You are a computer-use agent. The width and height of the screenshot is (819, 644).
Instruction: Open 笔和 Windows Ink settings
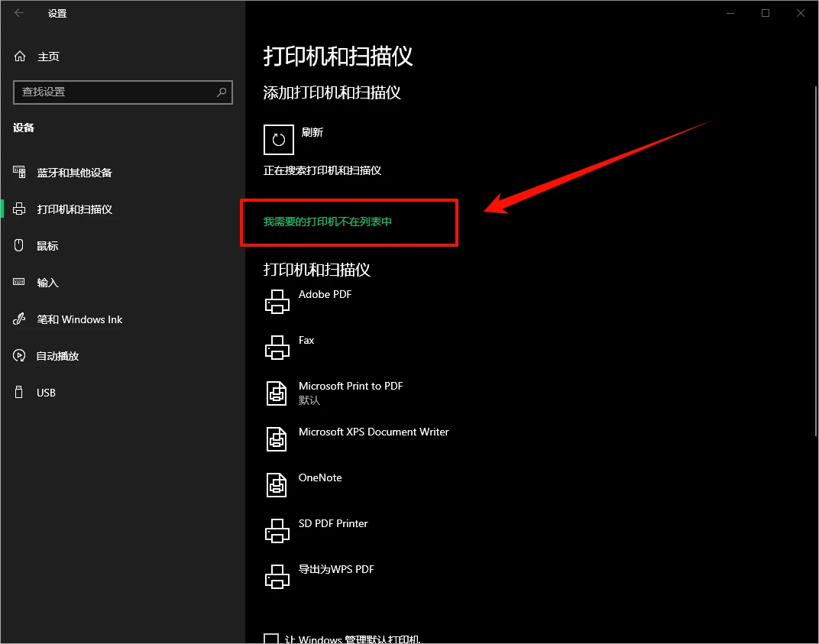(x=79, y=319)
